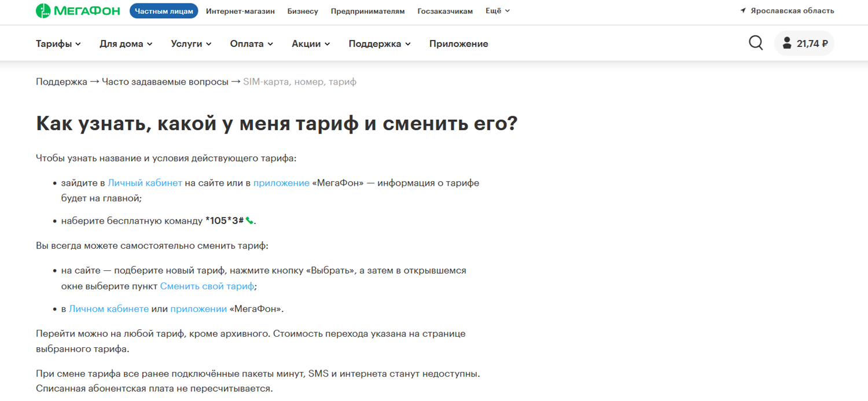Click the heading Как узнать, какой у меня тариф
Screen dimensions: 868x401
[x=277, y=124]
